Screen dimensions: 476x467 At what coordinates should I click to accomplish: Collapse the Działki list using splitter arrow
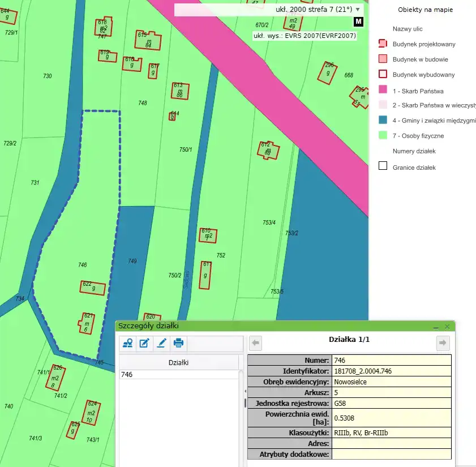245,391
